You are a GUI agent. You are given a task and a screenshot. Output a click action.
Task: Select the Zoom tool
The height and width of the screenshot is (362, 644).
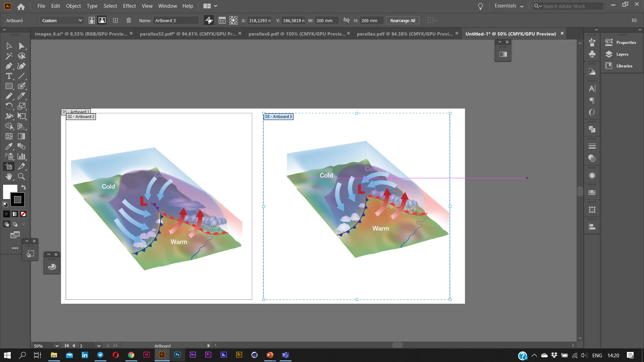21,177
